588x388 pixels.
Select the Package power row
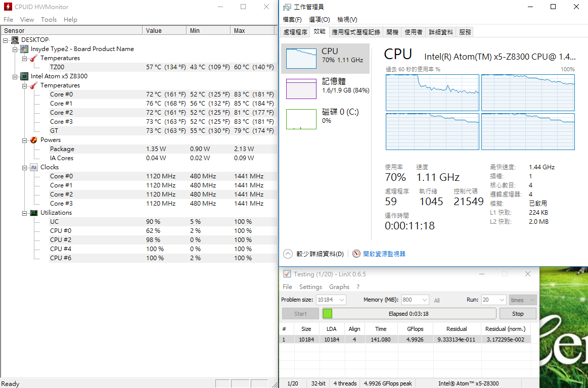pyautogui.click(x=163, y=149)
